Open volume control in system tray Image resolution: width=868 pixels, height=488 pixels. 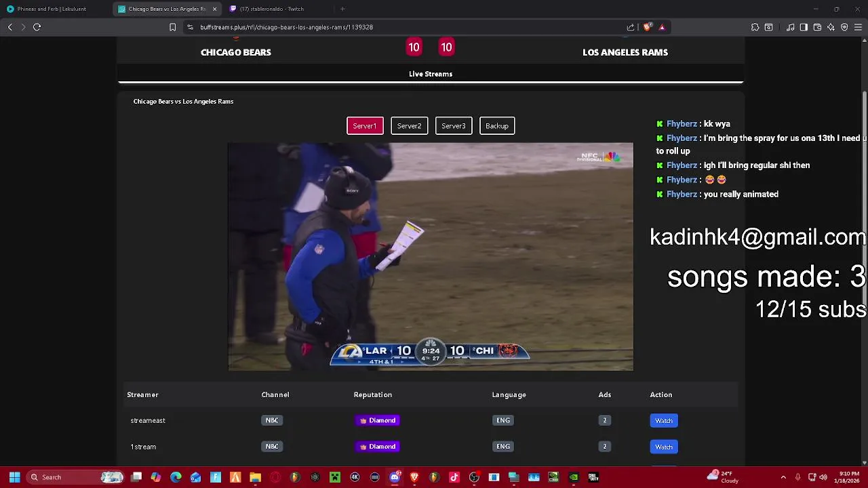823,477
